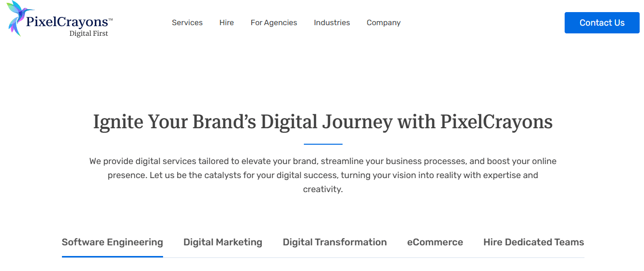
Task: Open the Company navigation menu
Action: click(x=384, y=23)
